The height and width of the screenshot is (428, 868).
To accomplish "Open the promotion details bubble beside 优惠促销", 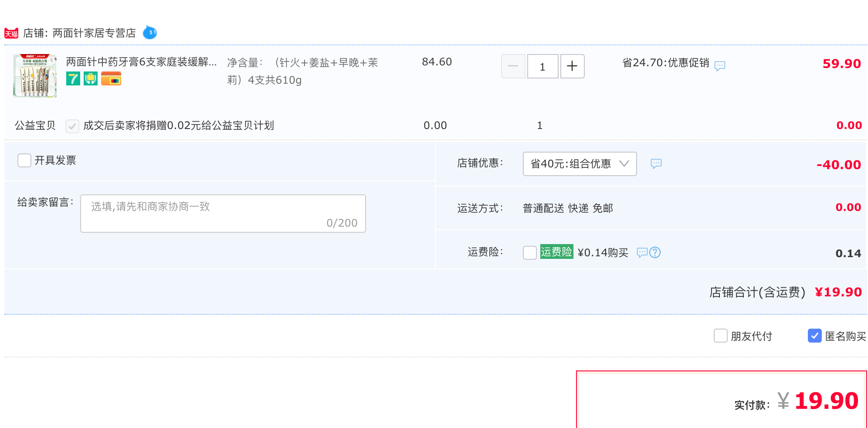I will coord(720,66).
